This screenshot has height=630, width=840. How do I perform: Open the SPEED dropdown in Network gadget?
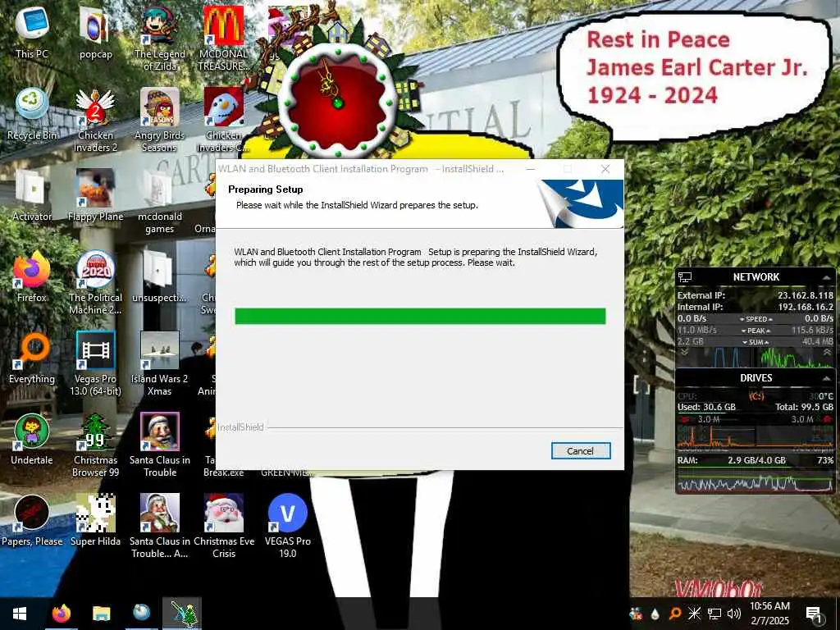click(x=756, y=319)
